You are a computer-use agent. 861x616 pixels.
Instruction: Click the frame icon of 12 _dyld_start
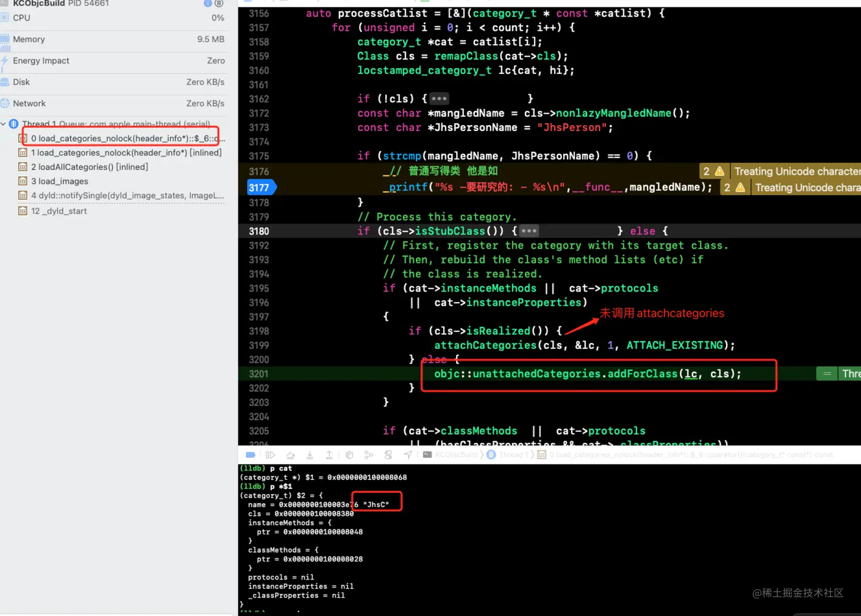(23, 211)
